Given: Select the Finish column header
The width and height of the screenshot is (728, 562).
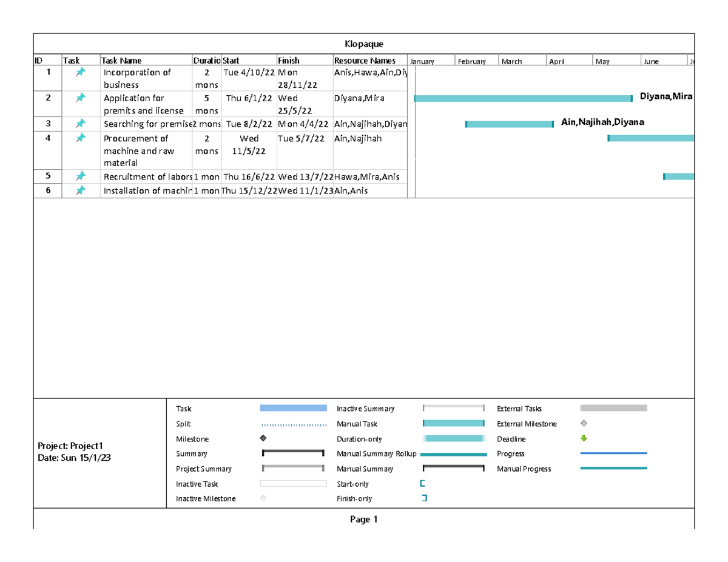Looking at the screenshot, I should 288,60.
